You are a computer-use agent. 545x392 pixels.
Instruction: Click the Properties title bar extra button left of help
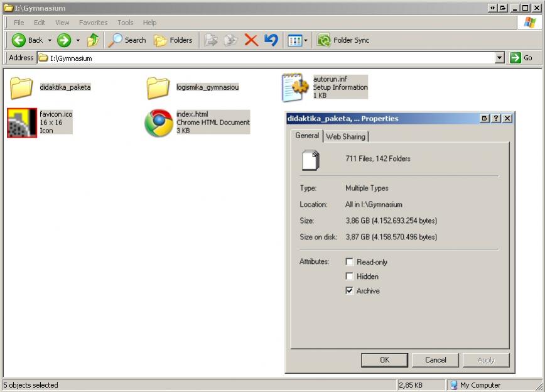click(485, 118)
